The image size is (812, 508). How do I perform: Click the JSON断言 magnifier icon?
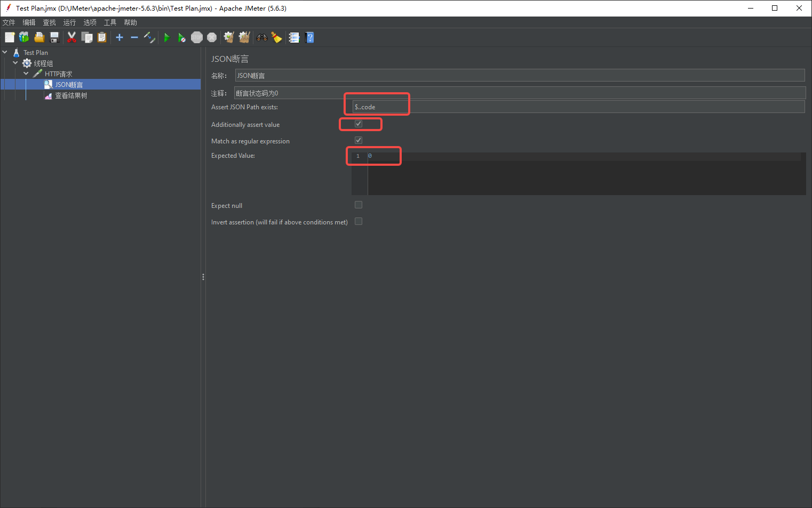coord(48,84)
